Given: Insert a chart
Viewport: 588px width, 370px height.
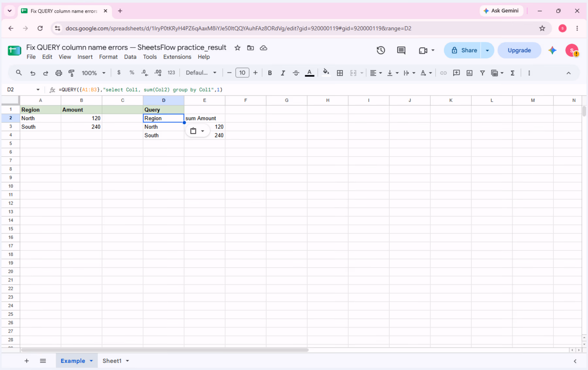Looking at the screenshot, I should [x=469, y=73].
